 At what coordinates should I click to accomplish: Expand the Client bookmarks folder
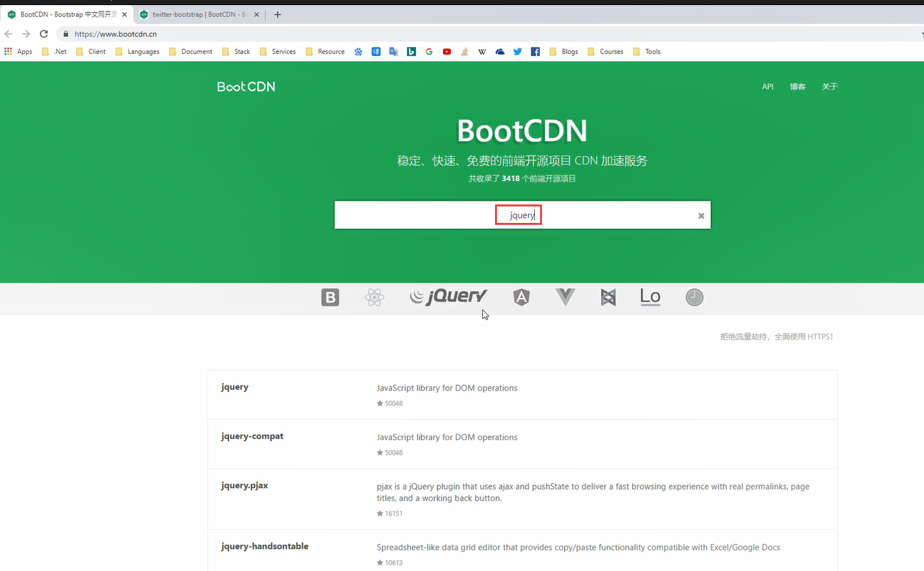point(91,51)
